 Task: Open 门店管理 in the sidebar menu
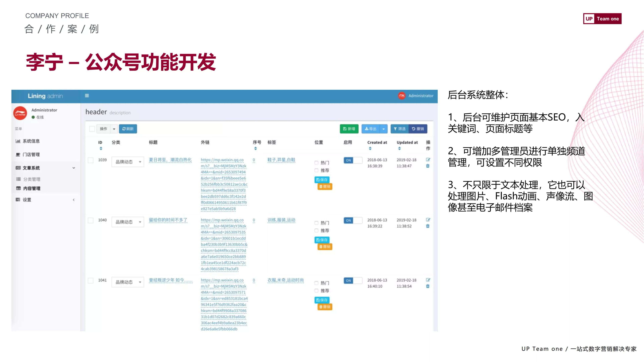[x=31, y=155]
